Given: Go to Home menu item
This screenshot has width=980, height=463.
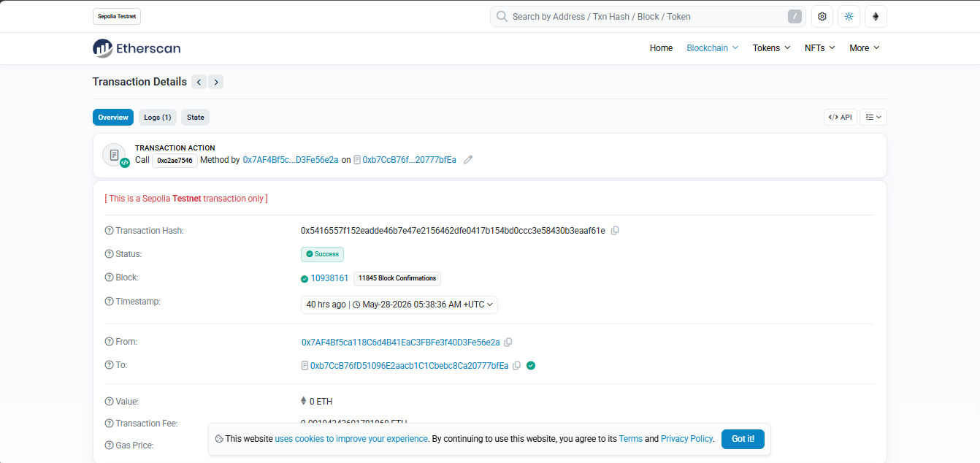Looking at the screenshot, I should click(x=661, y=48).
